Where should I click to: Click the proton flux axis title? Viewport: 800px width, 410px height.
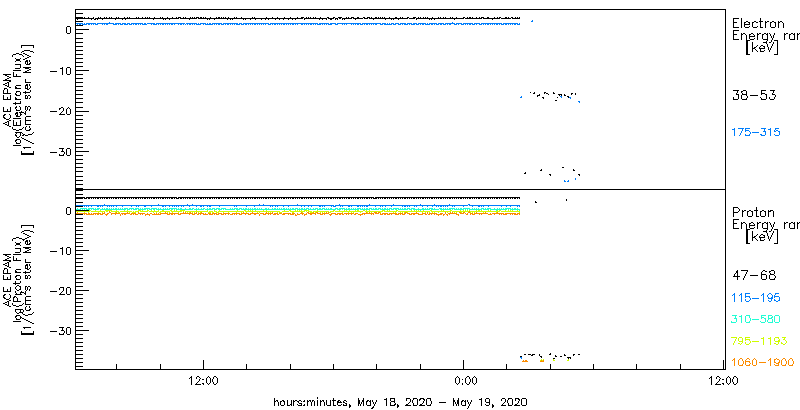pos(20,279)
